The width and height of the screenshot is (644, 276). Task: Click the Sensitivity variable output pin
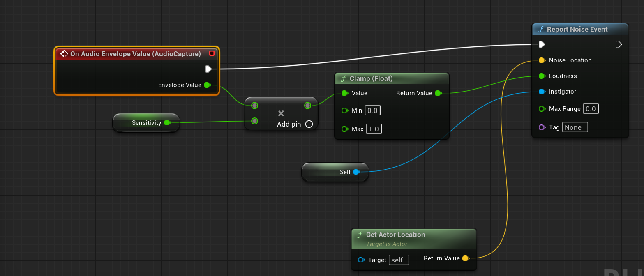(x=167, y=122)
